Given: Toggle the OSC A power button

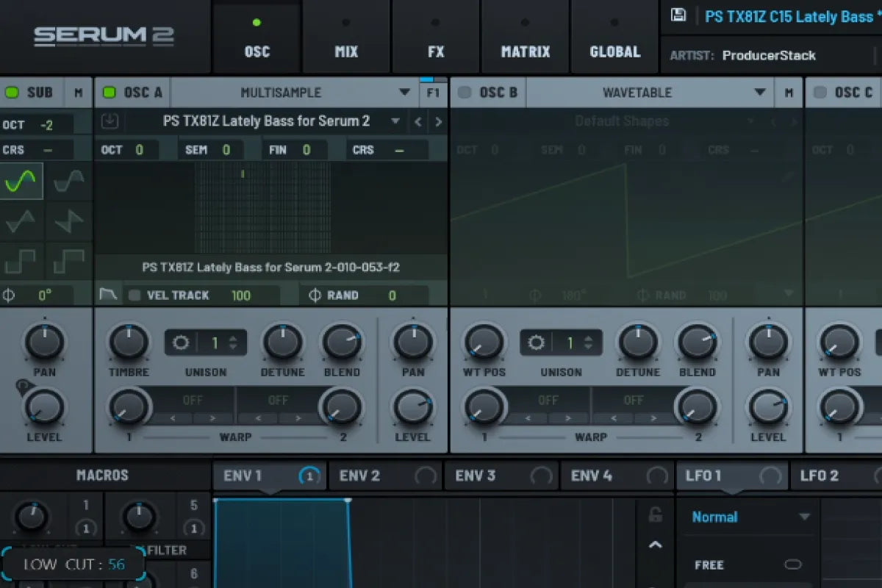Looking at the screenshot, I should coord(110,93).
